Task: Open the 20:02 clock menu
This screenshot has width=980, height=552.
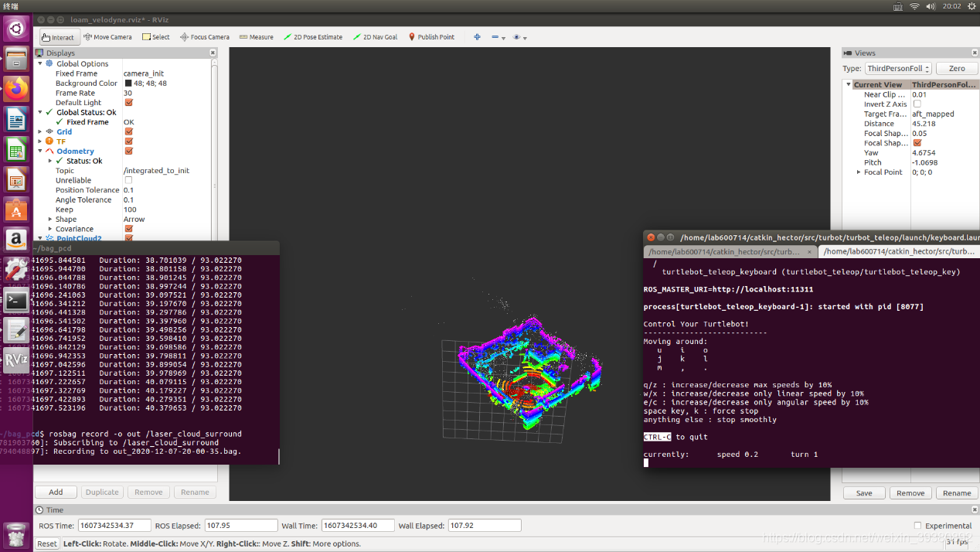Action: click(952, 6)
